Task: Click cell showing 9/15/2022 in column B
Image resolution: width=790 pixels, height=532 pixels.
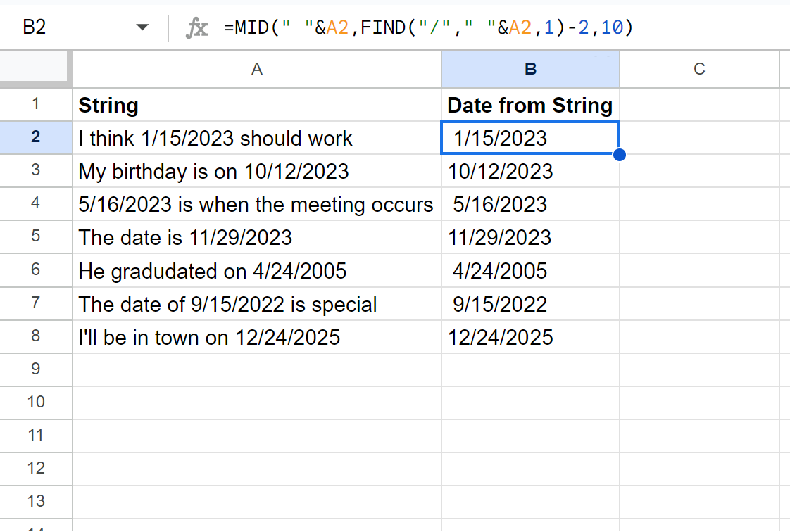Action: [x=529, y=303]
